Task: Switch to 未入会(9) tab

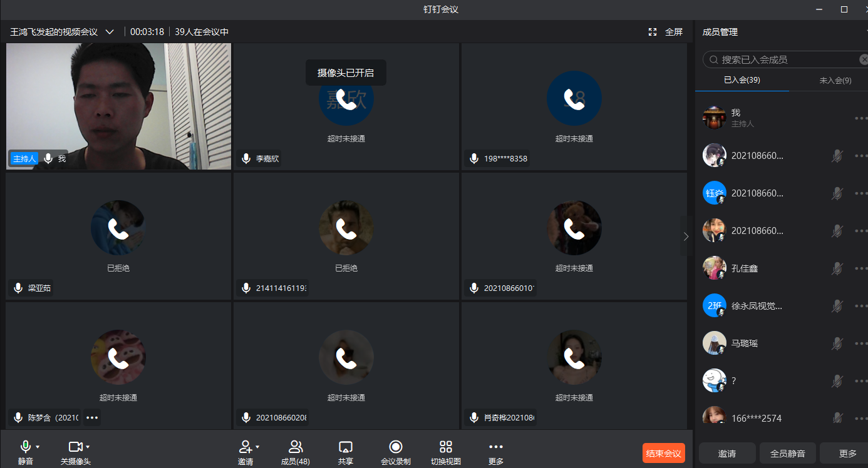Action: pos(835,80)
